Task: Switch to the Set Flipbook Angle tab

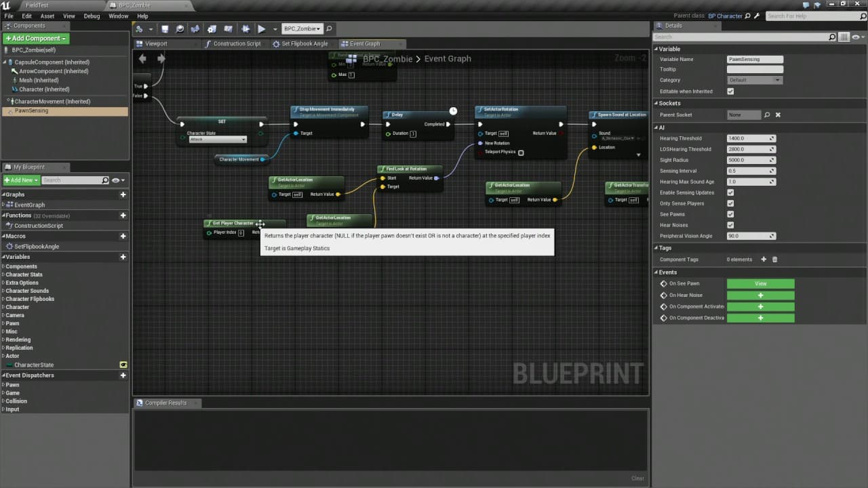Action: pos(304,44)
